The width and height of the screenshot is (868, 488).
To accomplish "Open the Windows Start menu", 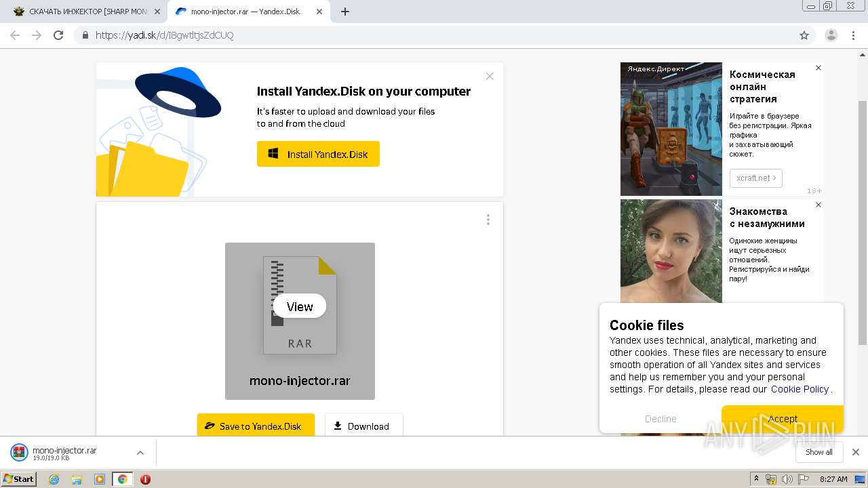I will click(x=19, y=479).
